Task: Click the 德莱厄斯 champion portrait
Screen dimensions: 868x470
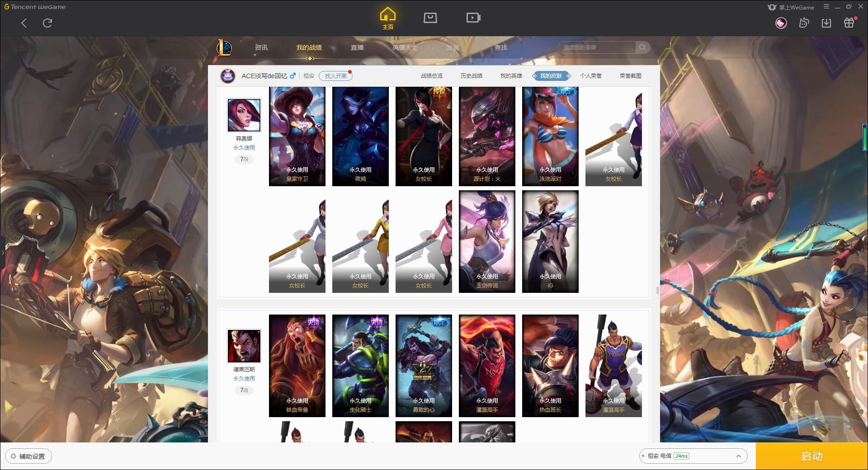Action: click(x=244, y=346)
